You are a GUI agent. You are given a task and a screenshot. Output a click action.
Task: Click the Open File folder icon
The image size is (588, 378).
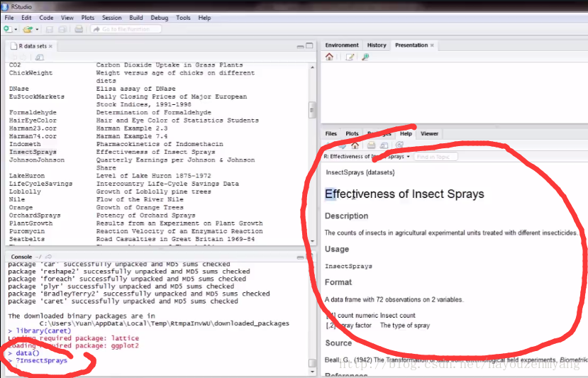click(x=28, y=29)
